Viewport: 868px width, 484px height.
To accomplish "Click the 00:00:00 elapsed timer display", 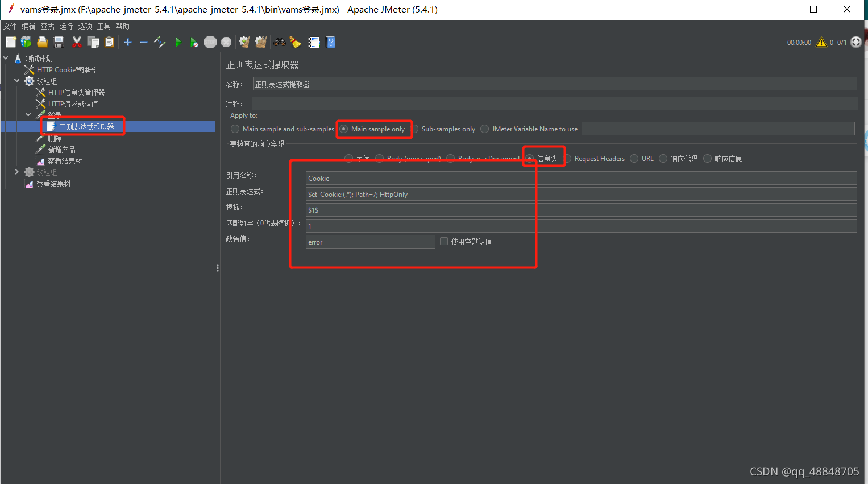I will (799, 42).
